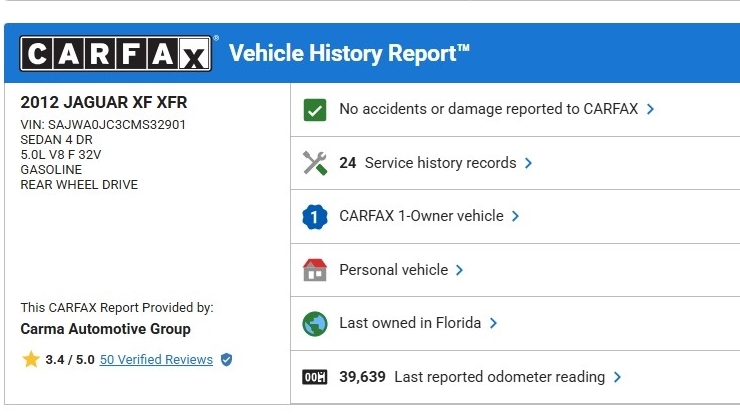Click the blue 1-Owner badge icon
Screen dimensions: 740x416
point(315,216)
